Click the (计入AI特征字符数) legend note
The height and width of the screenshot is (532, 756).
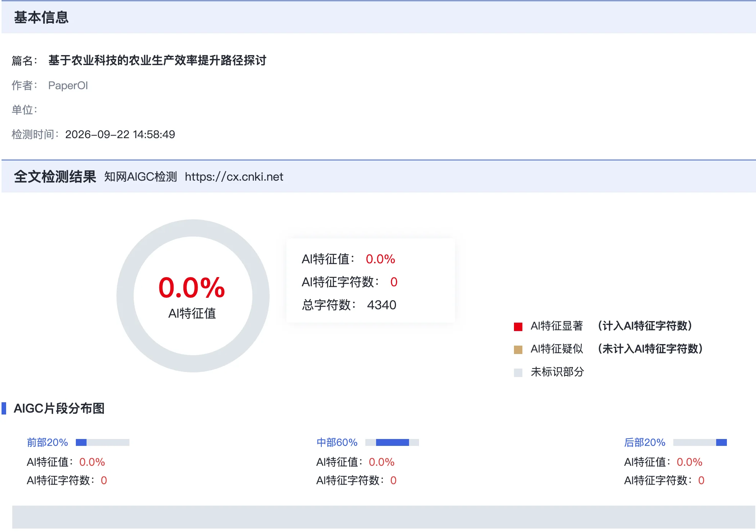click(645, 326)
